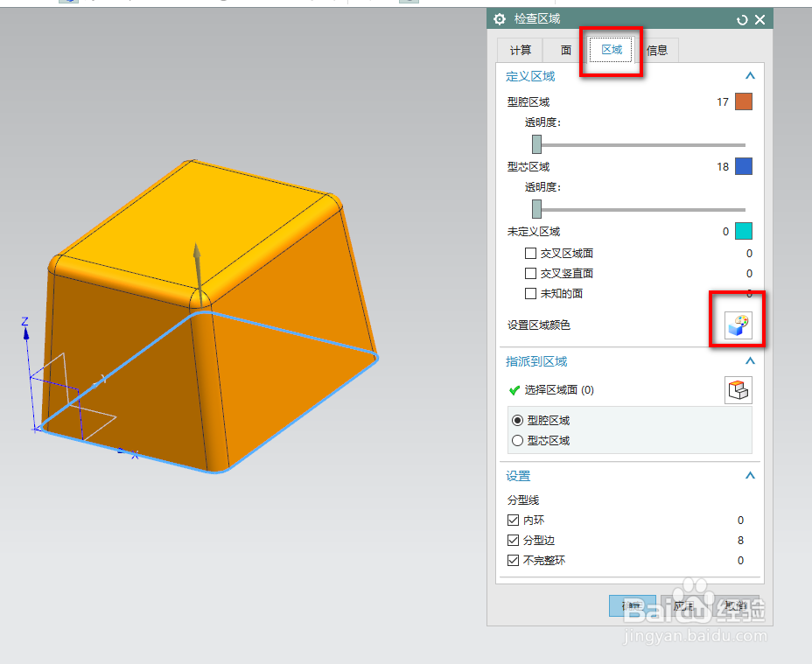Open the 信息 tab
The width and height of the screenshot is (812, 664).
click(656, 50)
